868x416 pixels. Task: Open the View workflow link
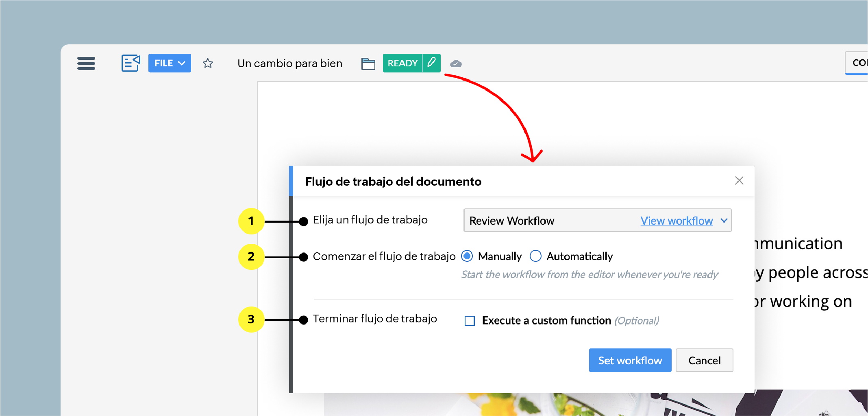tap(676, 221)
